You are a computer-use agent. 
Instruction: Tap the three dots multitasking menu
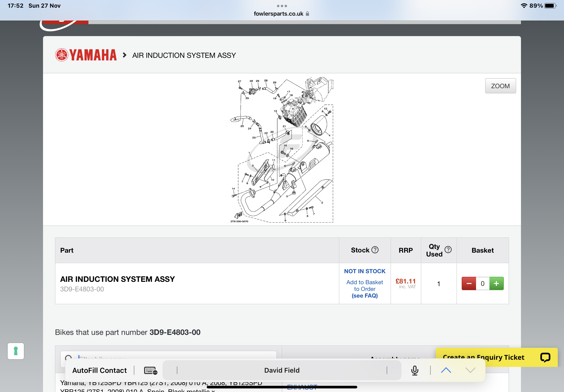point(282,6)
